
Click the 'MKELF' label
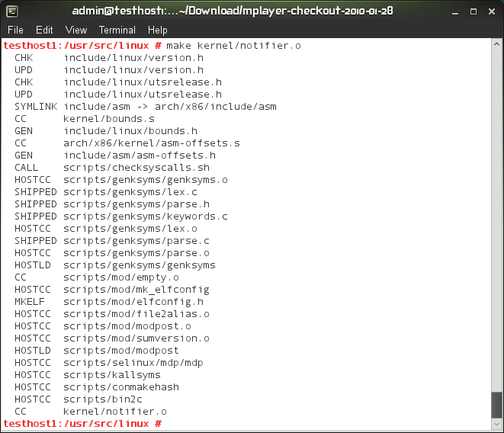[x=30, y=302]
